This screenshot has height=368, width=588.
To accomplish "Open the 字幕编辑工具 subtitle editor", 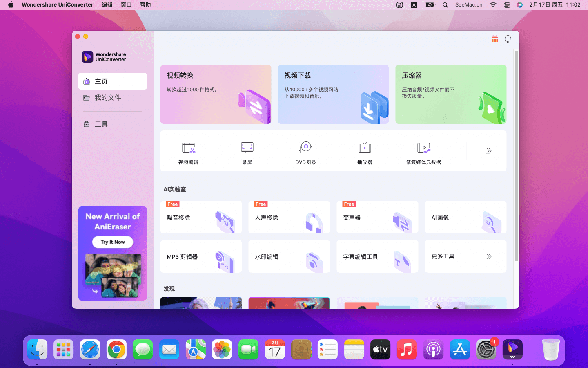I will (377, 256).
